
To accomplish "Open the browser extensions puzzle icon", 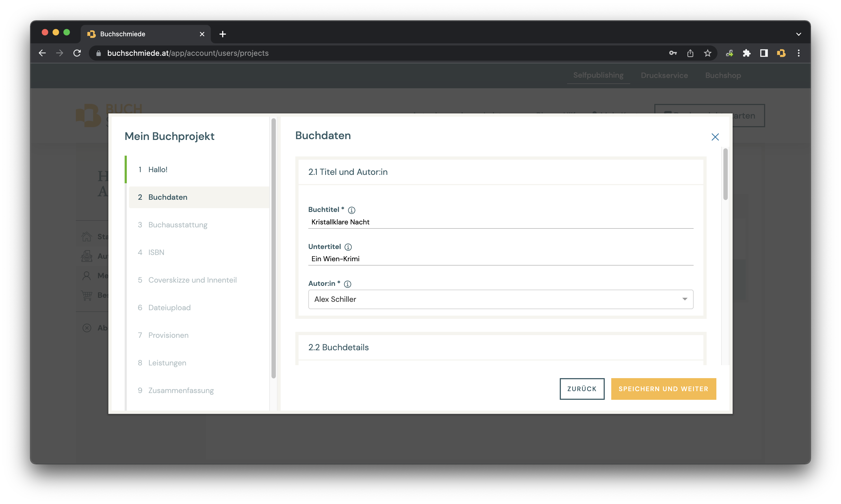I will [x=746, y=53].
